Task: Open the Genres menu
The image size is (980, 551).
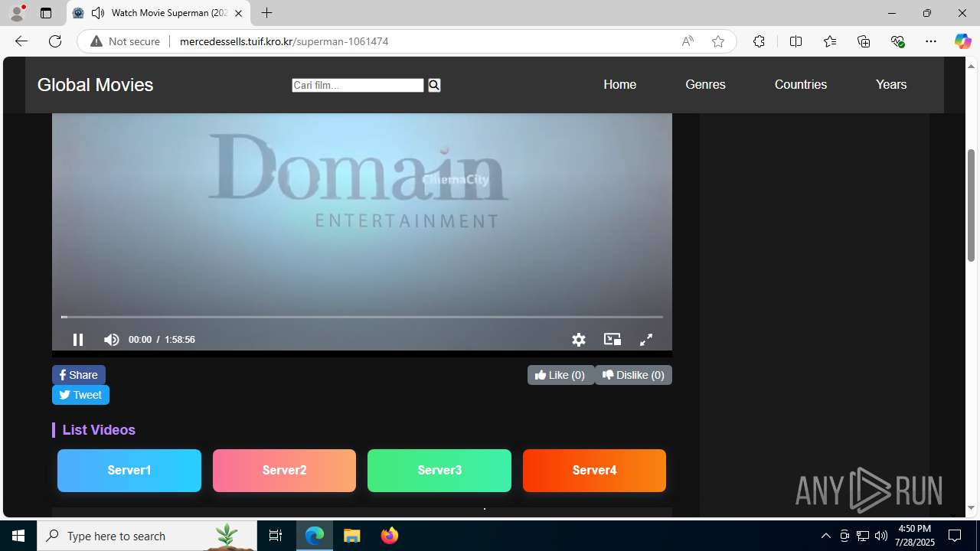Action: [705, 85]
